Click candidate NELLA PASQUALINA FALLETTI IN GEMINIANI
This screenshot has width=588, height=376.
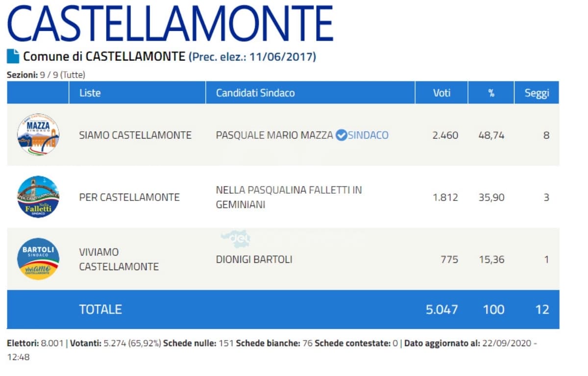pyautogui.click(x=289, y=197)
